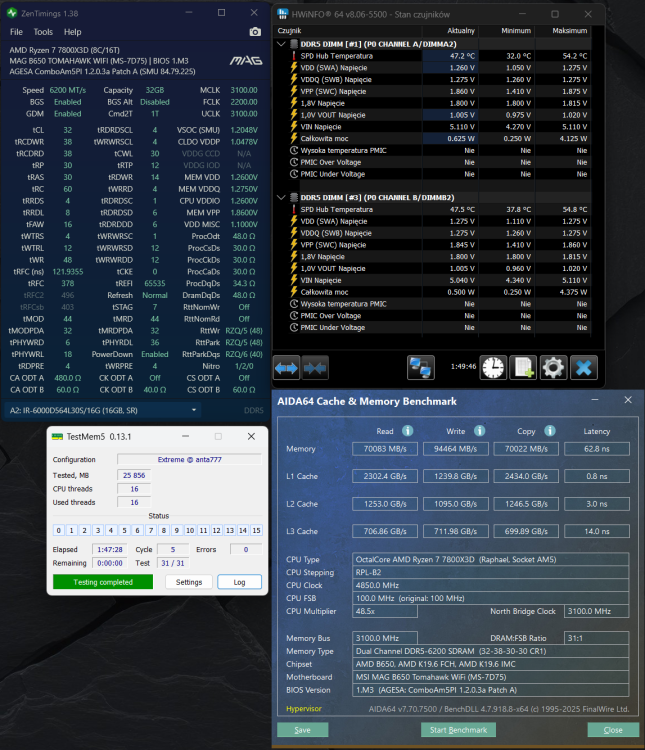Collapse the DDR5 DIMM [#1] sensor group

pos(281,44)
